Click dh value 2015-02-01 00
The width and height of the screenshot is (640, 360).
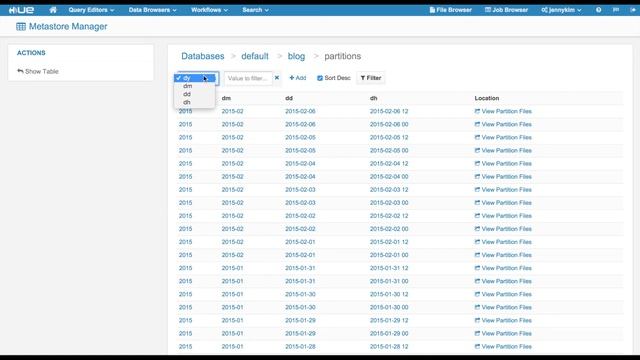click(x=389, y=255)
